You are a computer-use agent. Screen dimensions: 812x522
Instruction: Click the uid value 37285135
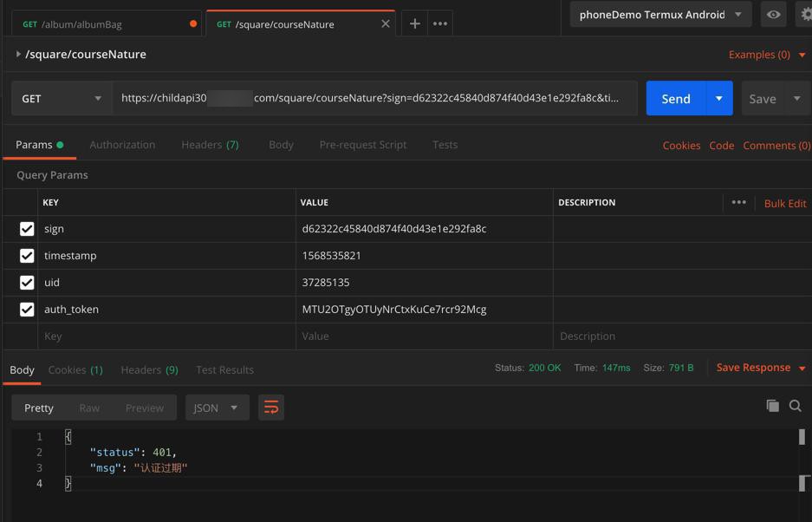pyautogui.click(x=326, y=283)
